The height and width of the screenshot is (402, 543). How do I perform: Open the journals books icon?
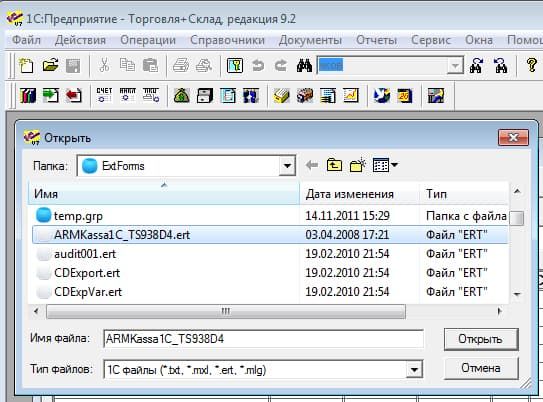pos(27,95)
